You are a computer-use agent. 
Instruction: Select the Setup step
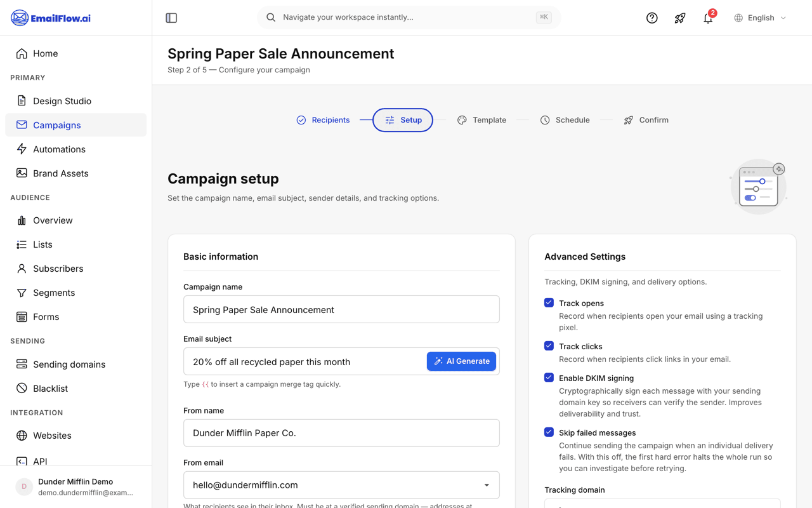(403, 120)
